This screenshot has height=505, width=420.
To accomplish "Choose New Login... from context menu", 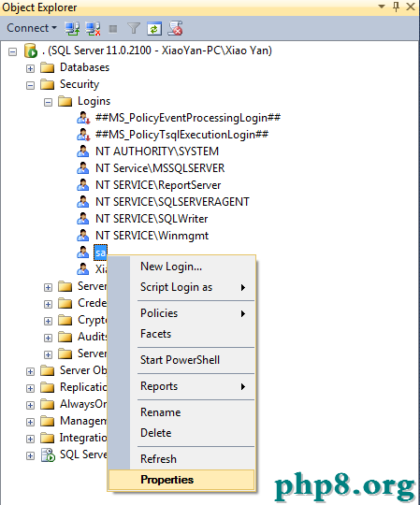I will tap(181, 267).
